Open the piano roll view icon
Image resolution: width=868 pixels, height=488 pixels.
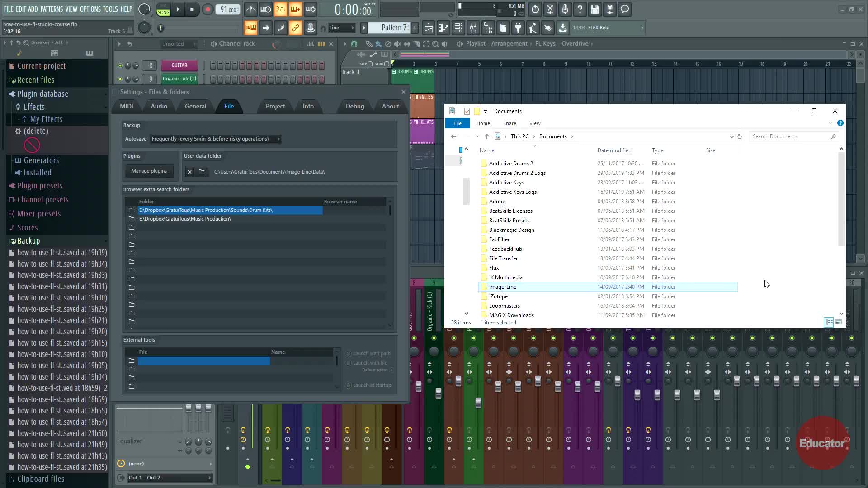[x=443, y=28]
